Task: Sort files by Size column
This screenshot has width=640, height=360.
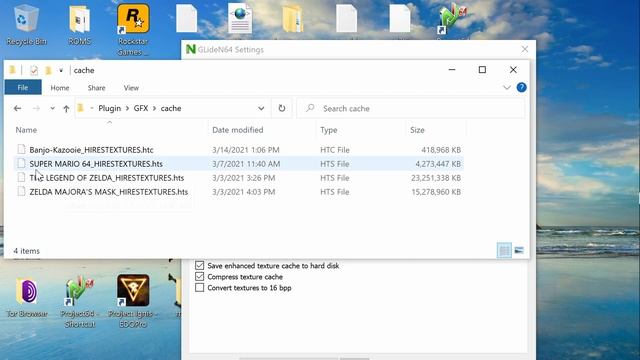Action: point(417,130)
